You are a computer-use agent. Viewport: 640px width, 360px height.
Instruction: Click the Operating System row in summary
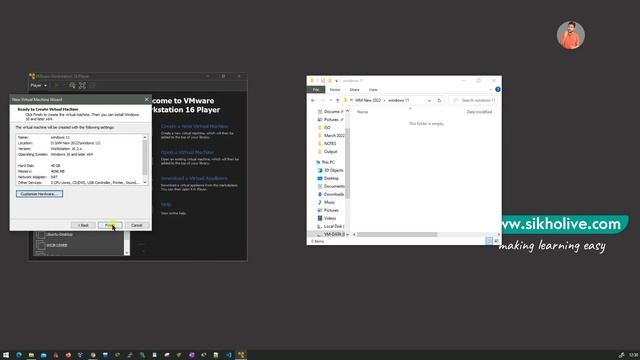79,155
